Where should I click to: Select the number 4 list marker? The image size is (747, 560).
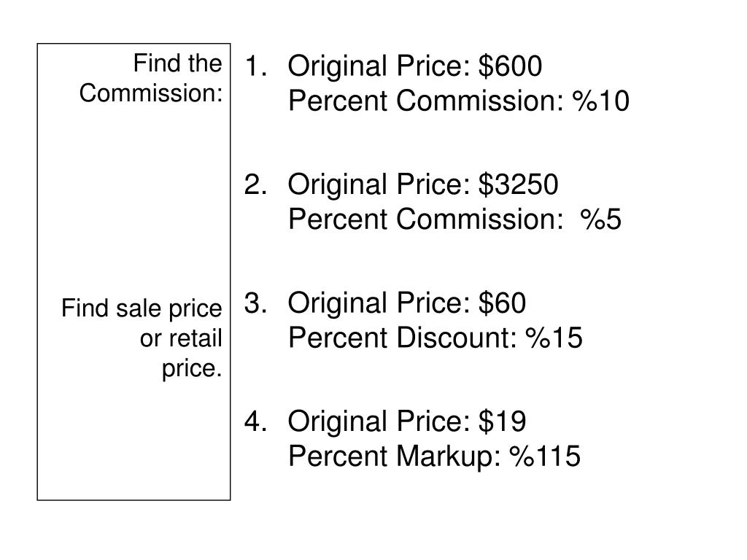click(x=255, y=421)
